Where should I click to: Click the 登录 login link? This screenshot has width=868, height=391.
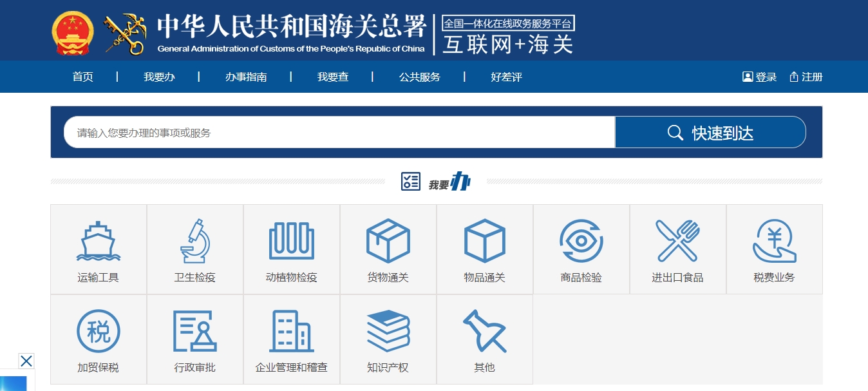coord(760,77)
